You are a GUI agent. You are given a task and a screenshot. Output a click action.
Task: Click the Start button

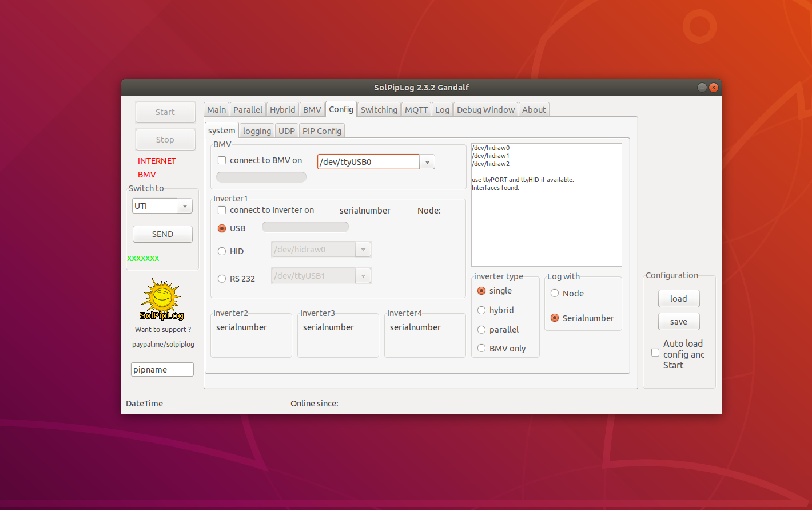pyautogui.click(x=165, y=112)
